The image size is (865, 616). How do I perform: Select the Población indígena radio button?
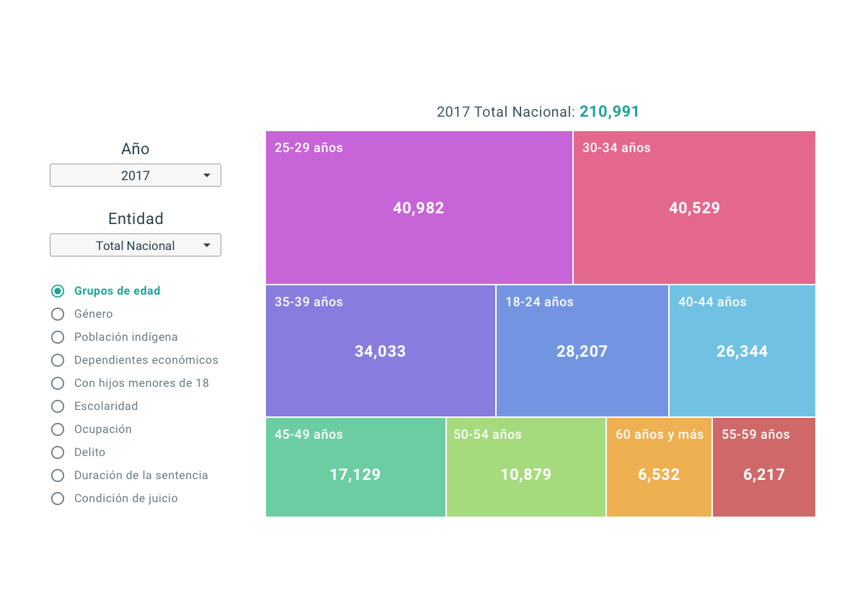(58, 337)
